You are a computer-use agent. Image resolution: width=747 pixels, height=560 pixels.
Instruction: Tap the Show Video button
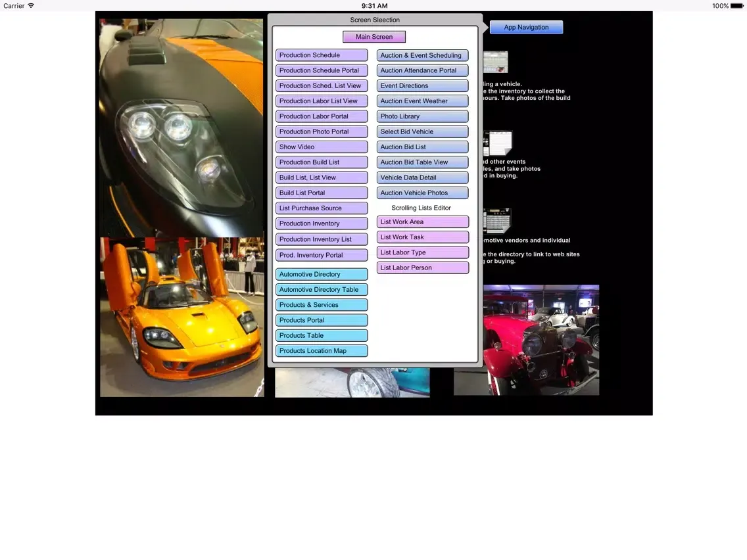[322, 147]
